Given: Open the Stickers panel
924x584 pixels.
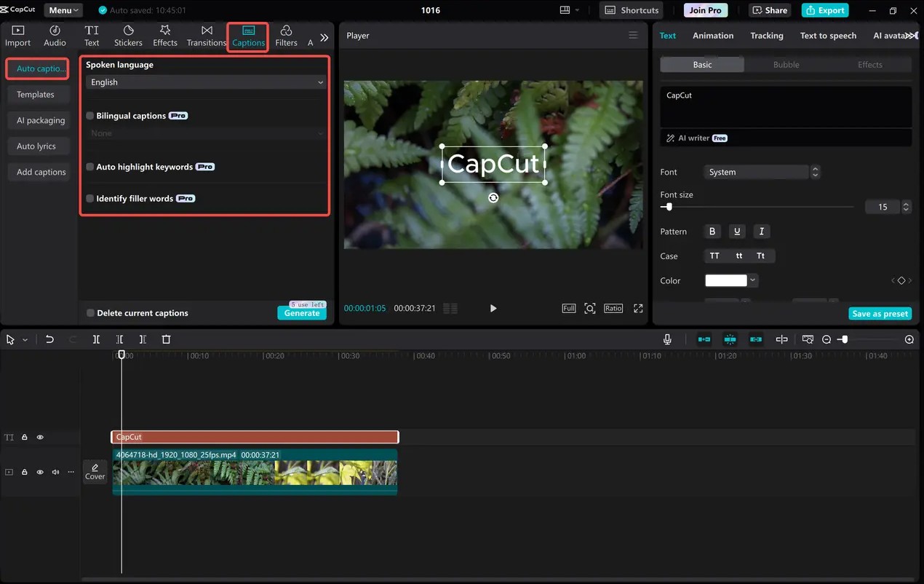Looking at the screenshot, I should pos(128,36).
